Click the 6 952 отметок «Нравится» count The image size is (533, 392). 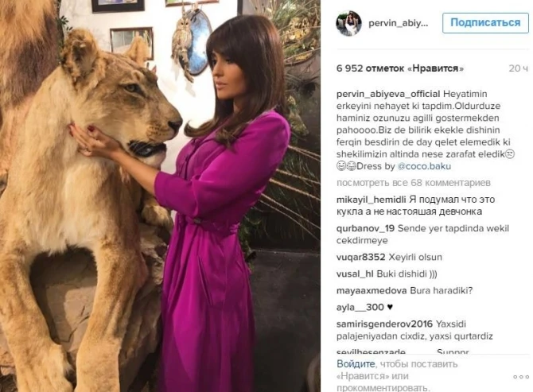click(400, 68)
